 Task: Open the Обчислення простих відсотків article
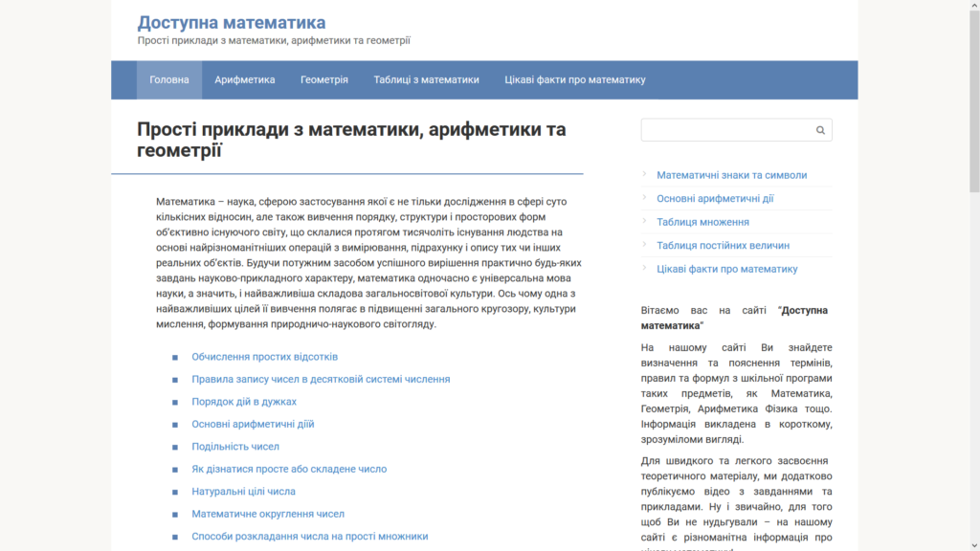pos(264,357)
